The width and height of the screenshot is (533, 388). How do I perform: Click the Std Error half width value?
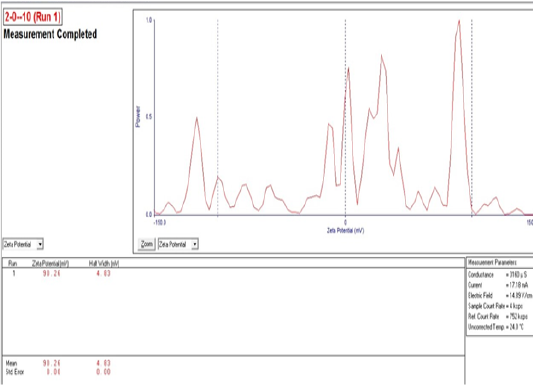[103, 372]
